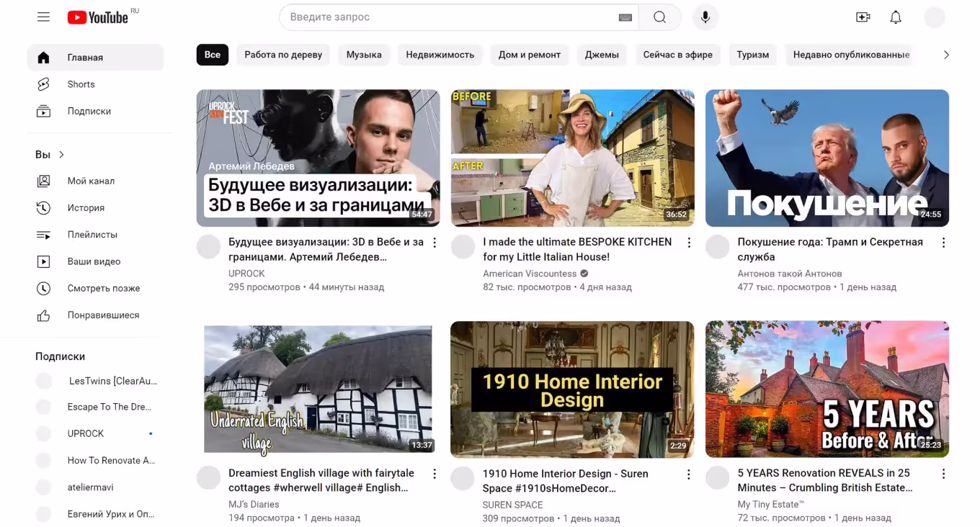This screenshot has height=527, width=980.
Task: Open options menu for Покушение года video
Action: 943,243
